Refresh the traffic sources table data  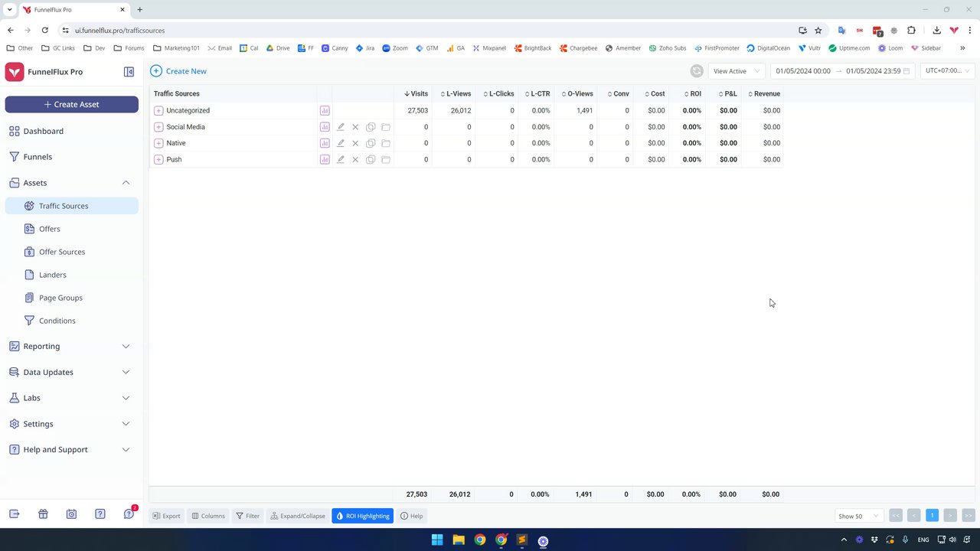pyautogui.click(x=697, y=71)
